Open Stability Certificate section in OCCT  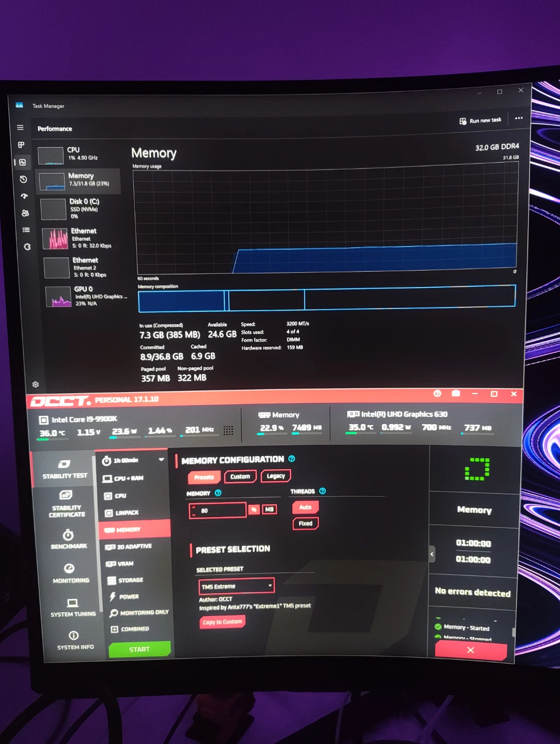[67, 504]
